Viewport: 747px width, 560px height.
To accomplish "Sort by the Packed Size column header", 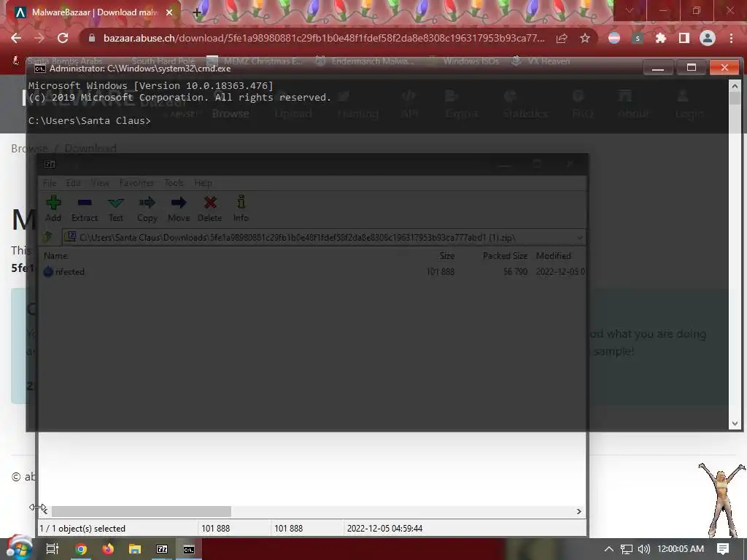I will (505, 256).
